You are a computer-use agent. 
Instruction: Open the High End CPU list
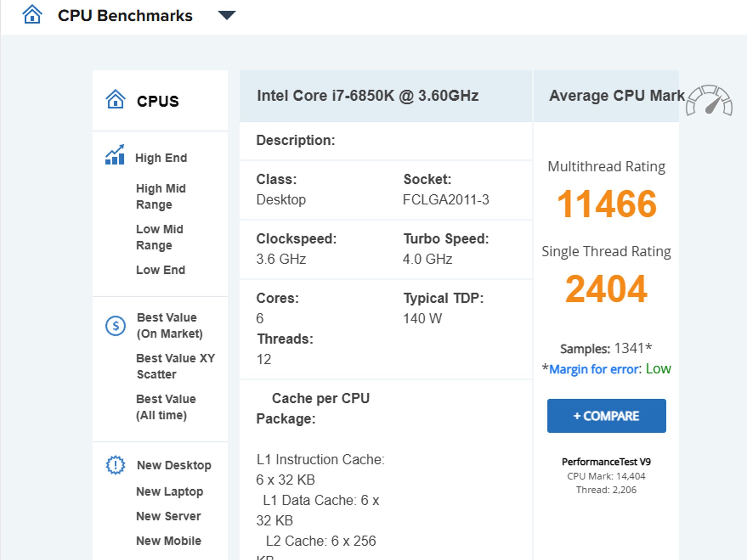(x=161, y=158)
